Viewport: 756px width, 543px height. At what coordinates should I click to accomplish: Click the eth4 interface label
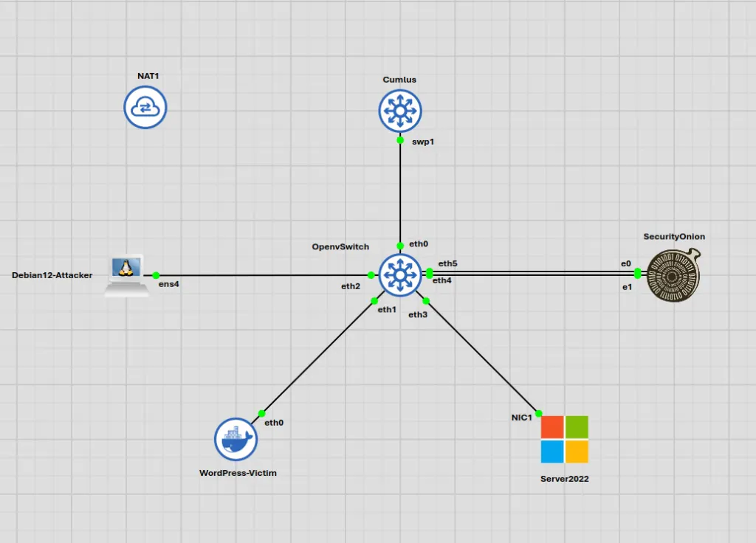pos(441,280)
